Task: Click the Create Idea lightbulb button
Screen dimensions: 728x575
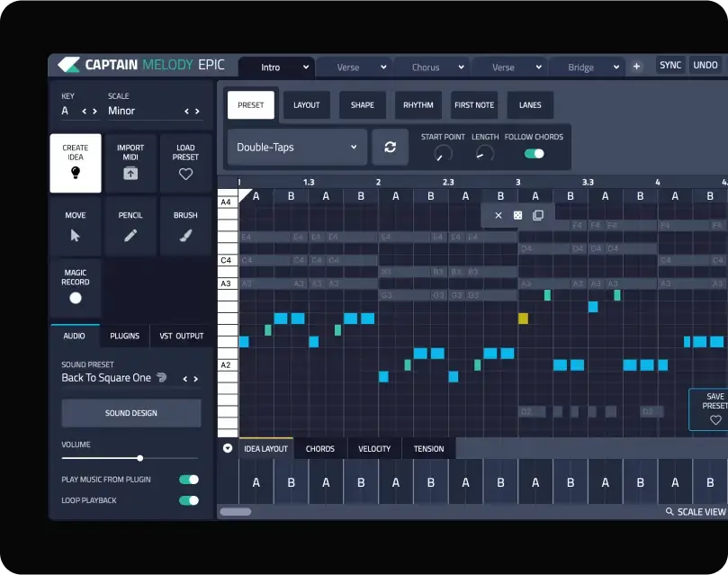Action: (x=76, y=163)
